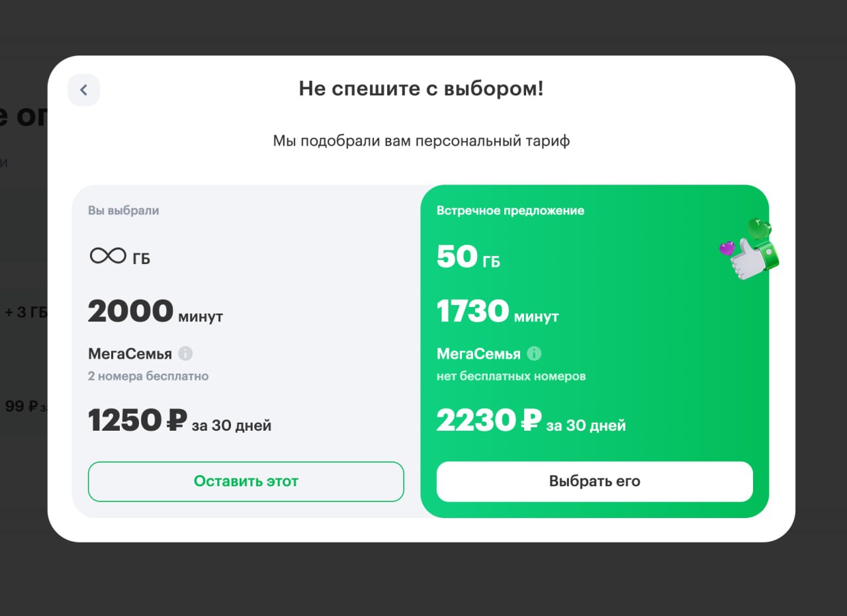Select the 1730 минут text
The height and width of the screenshot is (616, 847).
[498, 312]
